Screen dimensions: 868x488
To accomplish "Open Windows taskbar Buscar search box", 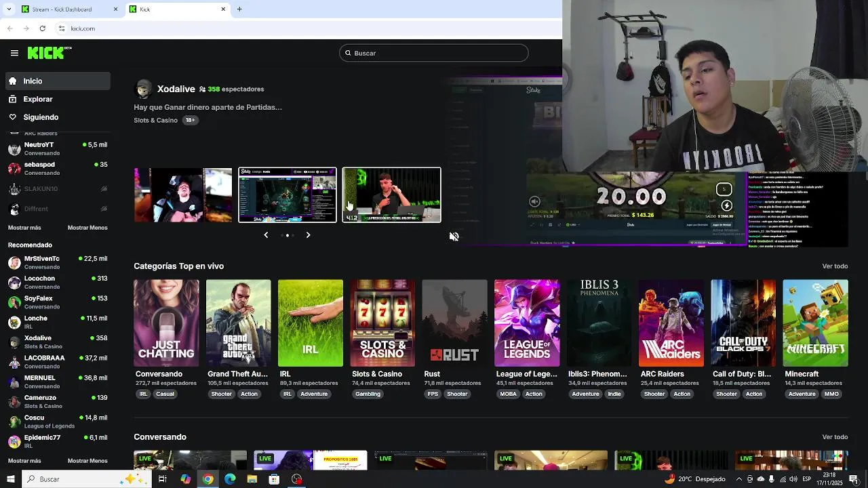I will tap(87, 479).
